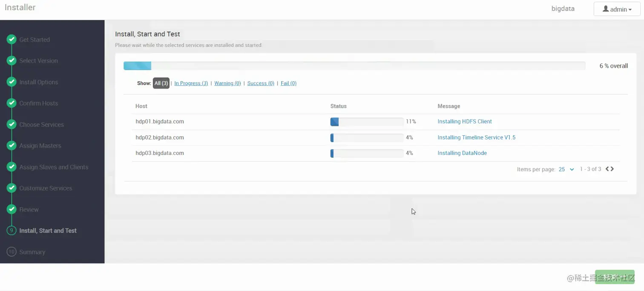Open the admin user dropdown menu
The height and width of the screenshot is (291, 644).
[617, 9]
